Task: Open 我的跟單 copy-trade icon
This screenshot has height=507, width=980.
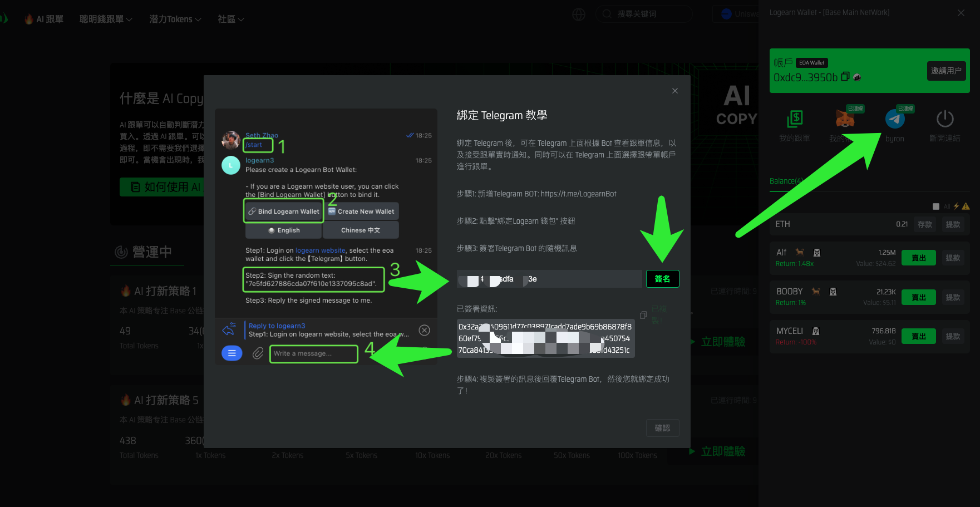Action: pos(795,119)
